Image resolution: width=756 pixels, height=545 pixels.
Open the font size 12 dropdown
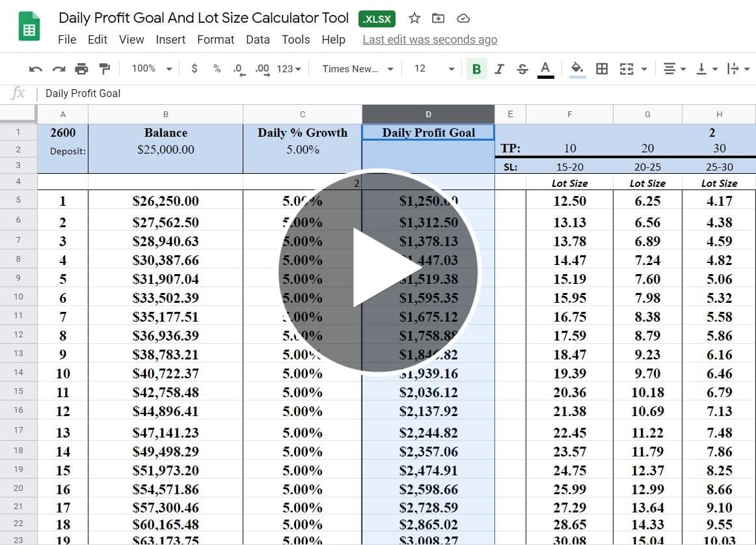434,69
